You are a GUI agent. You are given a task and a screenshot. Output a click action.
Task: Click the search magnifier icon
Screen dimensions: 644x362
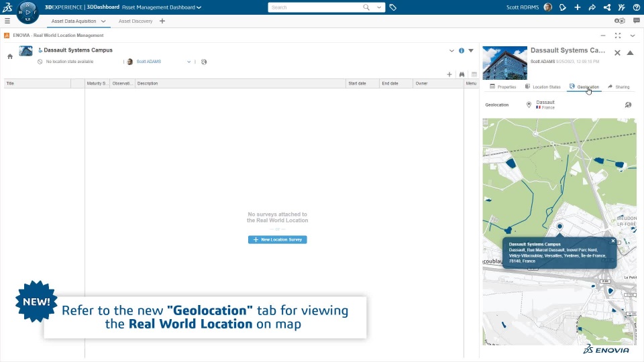click(366, 7)
